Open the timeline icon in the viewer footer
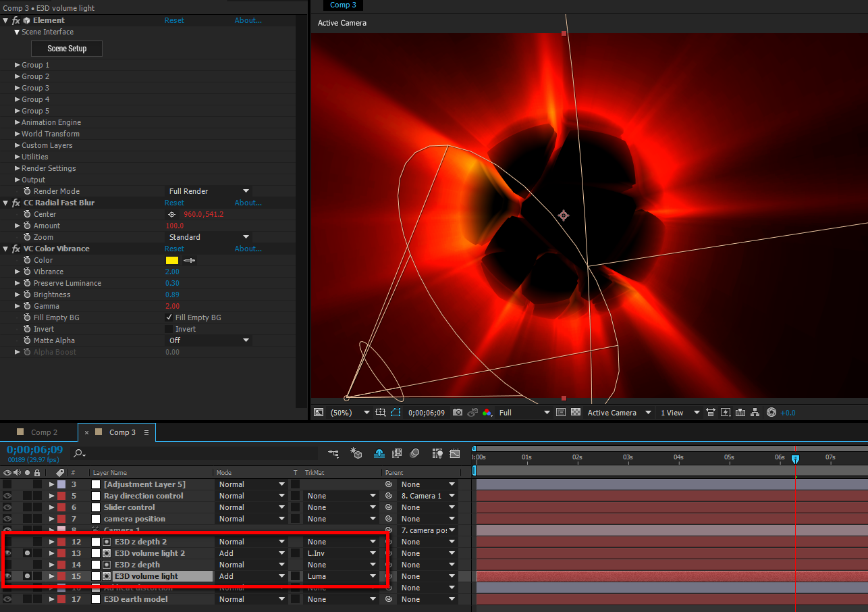This screenshot has height=612, width=868. pos(740,412)
